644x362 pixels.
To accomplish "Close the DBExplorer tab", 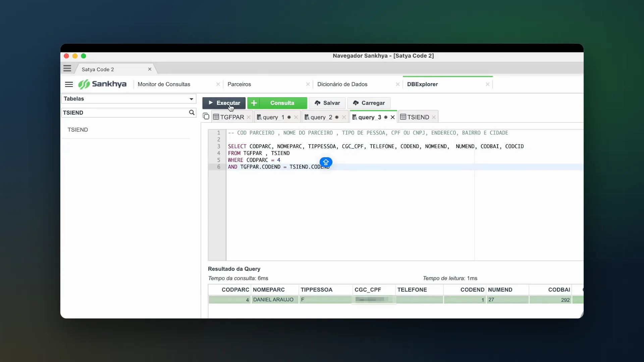I will tap(487, 84).
